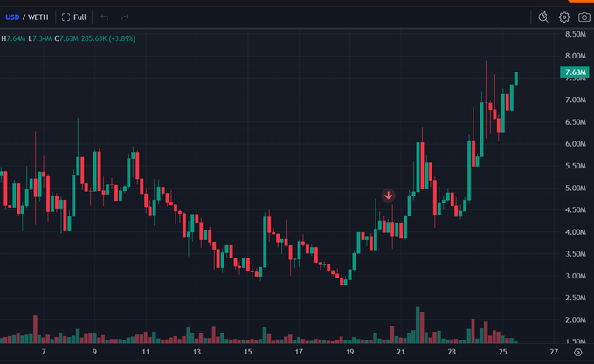Click the 7.63M current price label
Image resolution: width=594 pixels, height=364 pixels.
coord(575,72)
